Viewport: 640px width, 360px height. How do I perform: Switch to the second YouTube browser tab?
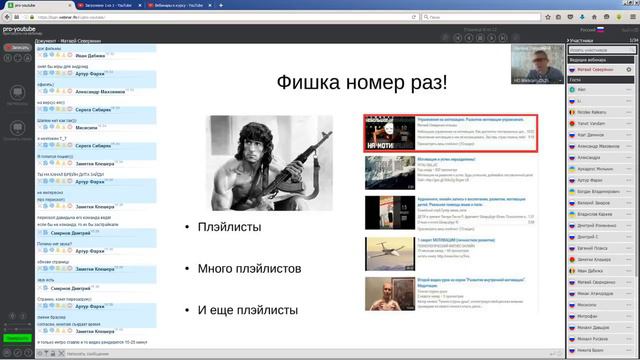[109, 5]
